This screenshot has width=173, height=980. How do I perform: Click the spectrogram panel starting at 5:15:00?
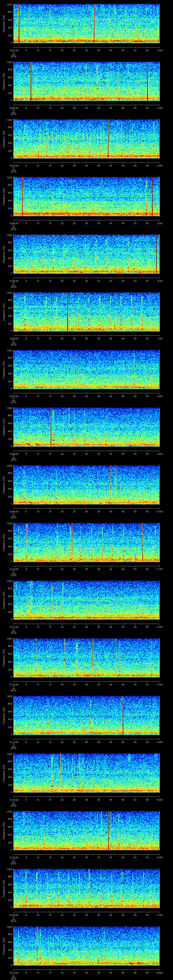pos(87,831)
